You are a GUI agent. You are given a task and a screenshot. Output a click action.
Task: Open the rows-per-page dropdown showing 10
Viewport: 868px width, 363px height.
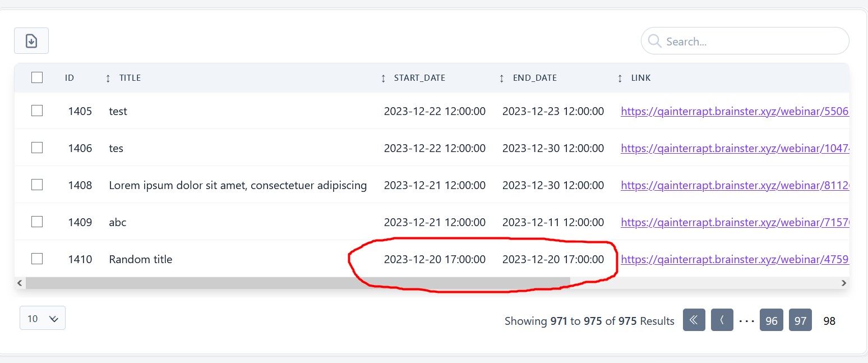pos(43,318)
